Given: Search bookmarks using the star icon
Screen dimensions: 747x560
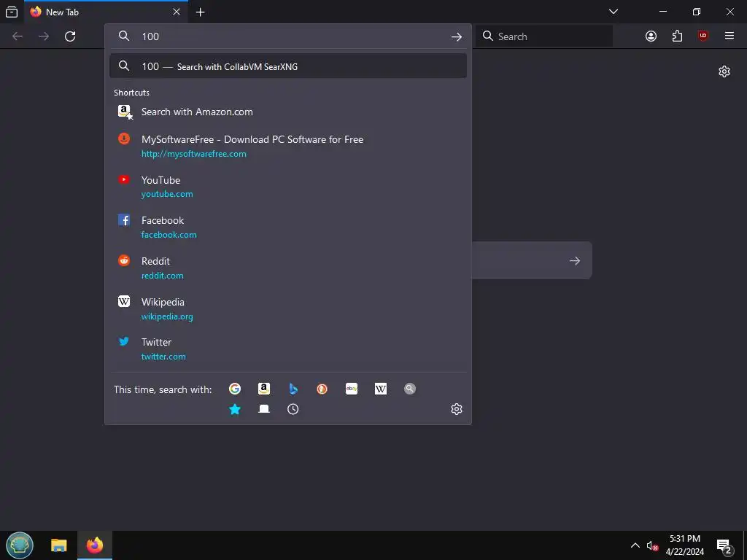Looking at the screenshot, I should point(235,409).
